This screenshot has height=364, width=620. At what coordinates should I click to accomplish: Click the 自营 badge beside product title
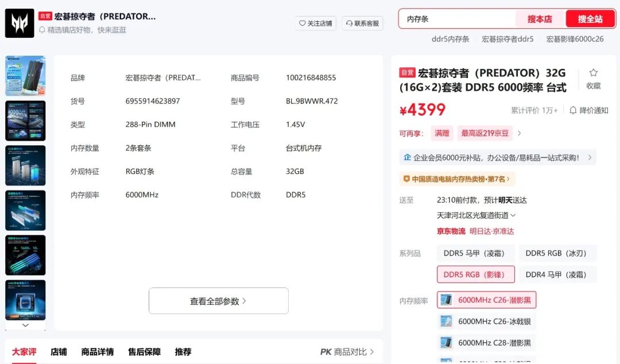[407, 72]
